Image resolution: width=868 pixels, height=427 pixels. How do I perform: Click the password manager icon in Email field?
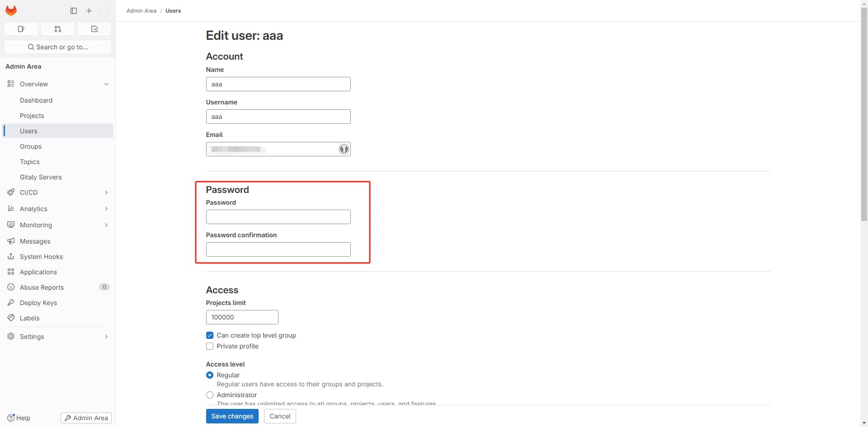[x=344, y=149]
